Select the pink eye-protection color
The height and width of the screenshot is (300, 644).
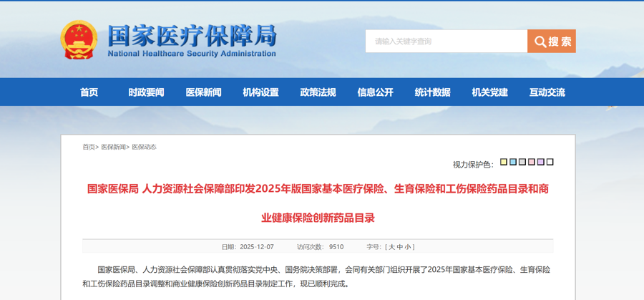point(532,163)
